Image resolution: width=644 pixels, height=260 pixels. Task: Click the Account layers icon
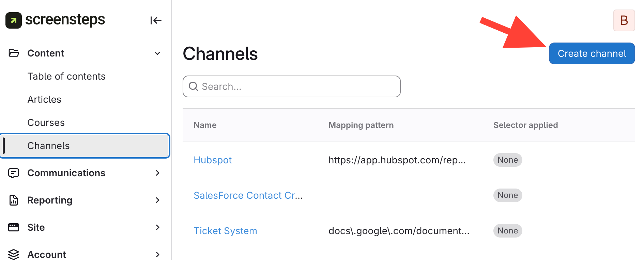point(14,254)
